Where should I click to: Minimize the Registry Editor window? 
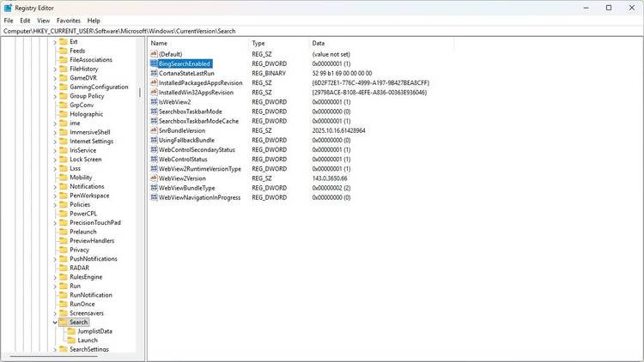click(586, 8)
